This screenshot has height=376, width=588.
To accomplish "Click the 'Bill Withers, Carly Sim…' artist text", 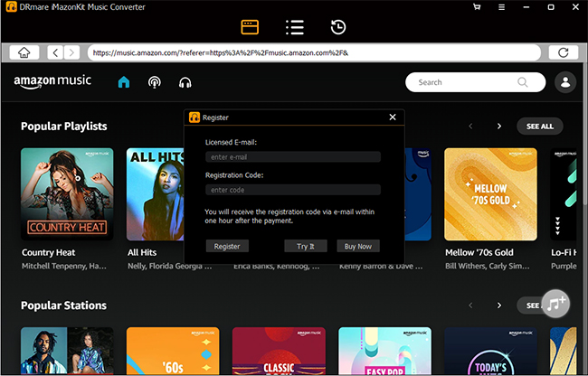I will click(488, 266).
